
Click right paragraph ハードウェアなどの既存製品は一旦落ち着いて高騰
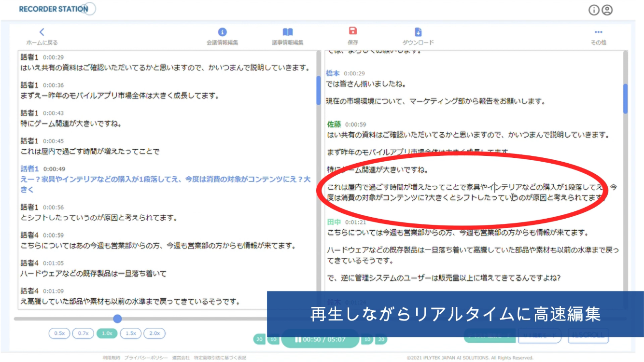coord(473,255)
